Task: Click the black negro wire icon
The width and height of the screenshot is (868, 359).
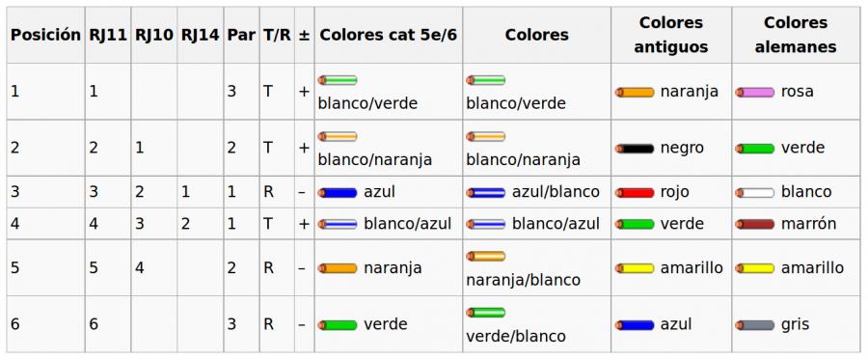Action: (635, 149)
